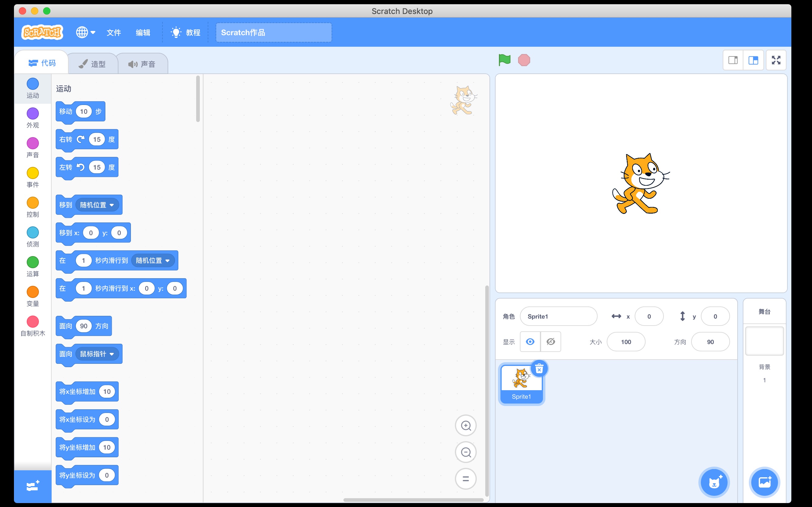Enter full screen stage mode
812x507 pixels.
[x=776, y=60]
